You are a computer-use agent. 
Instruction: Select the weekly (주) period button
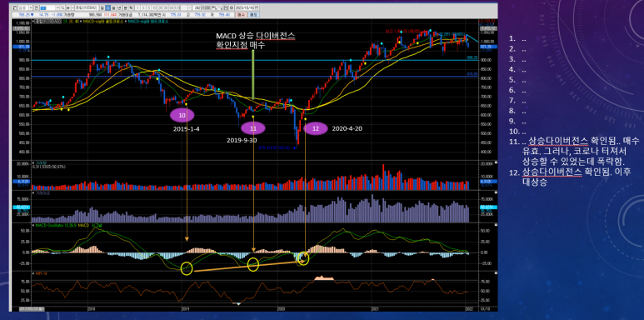point(108,7)
